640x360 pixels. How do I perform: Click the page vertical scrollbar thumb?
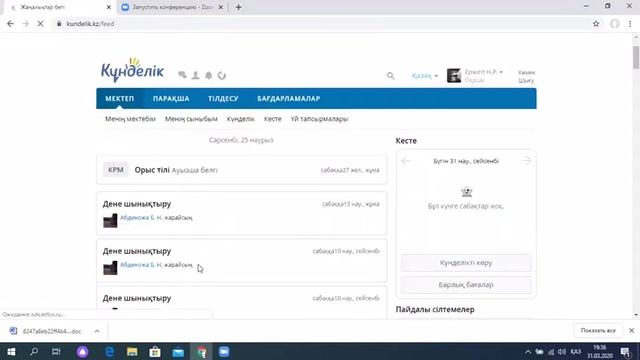(636, 58)
